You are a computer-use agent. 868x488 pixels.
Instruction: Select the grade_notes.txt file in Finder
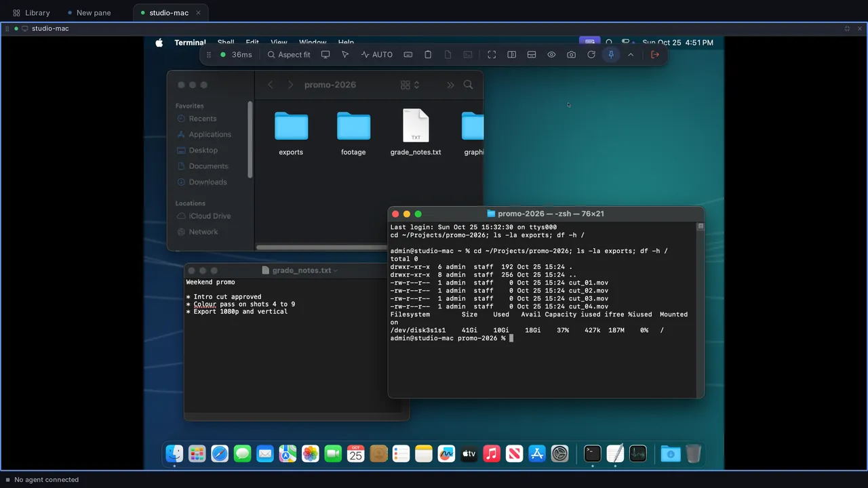416,133
